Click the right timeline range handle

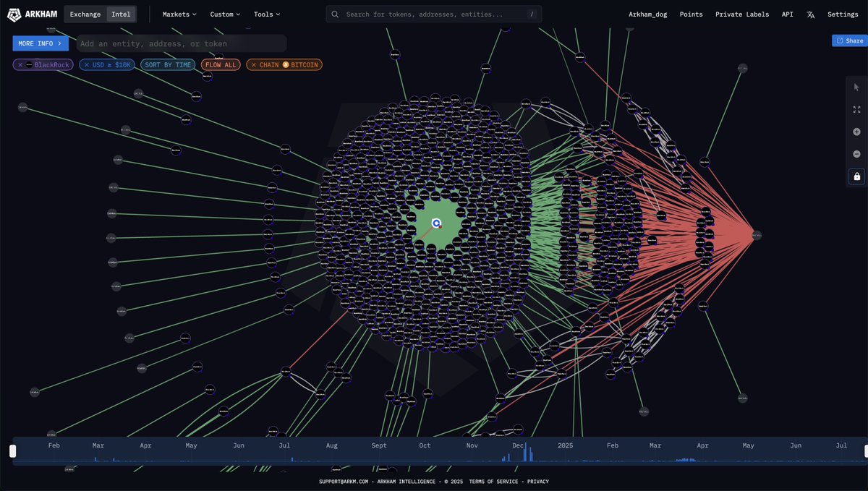(866, 451)
